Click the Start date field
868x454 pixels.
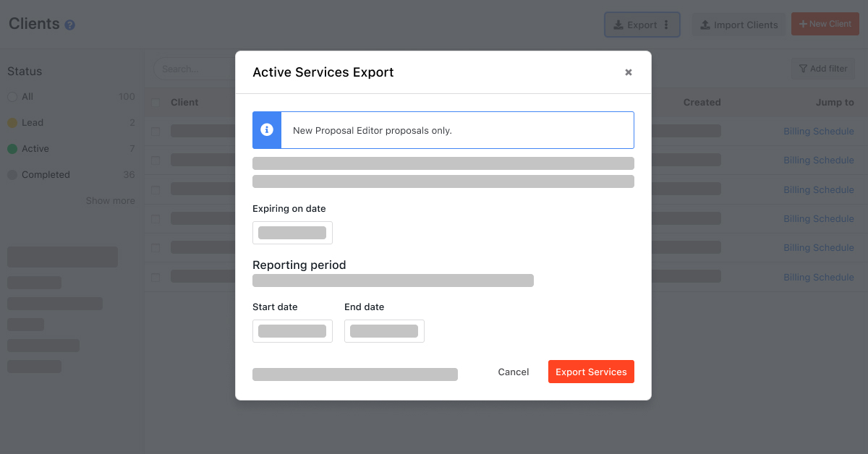[292, 331]
